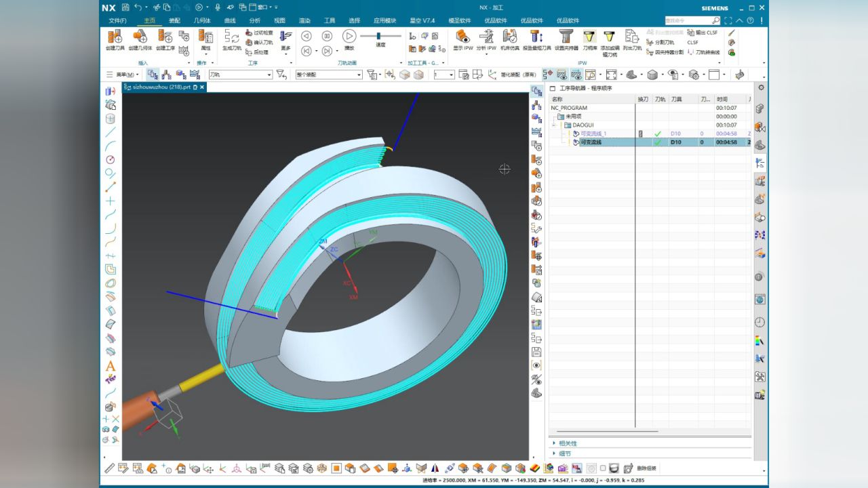Expand the 相关性 section
This screenshot has height=488, width=868.
pos(568,443)
